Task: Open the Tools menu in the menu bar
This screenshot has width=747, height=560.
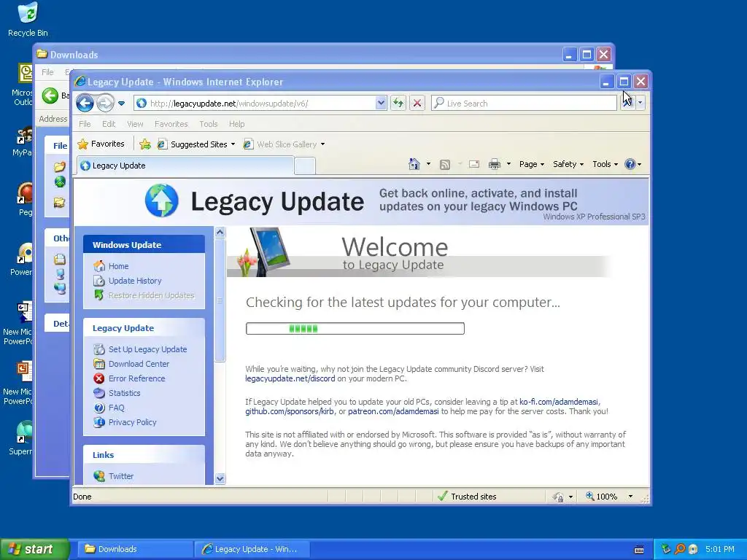Action: click(208, 124)
